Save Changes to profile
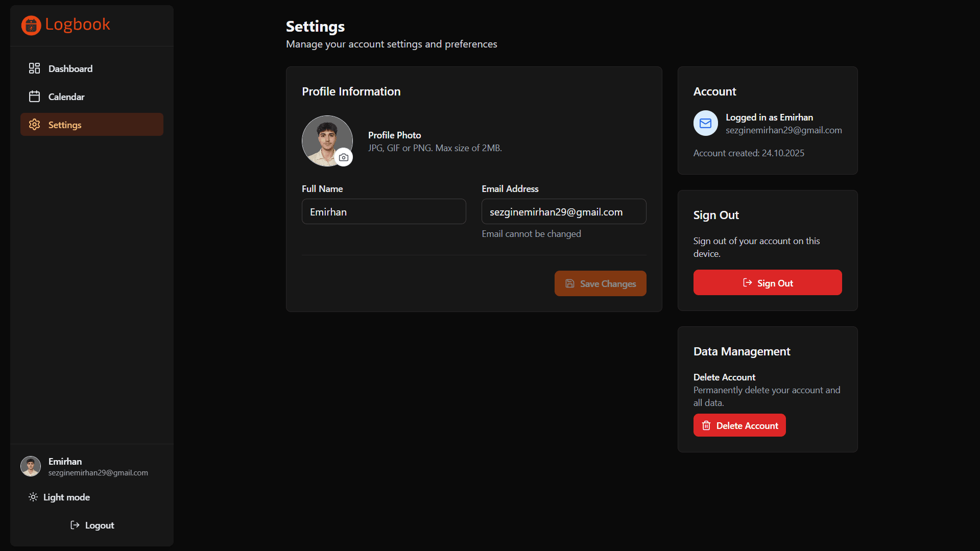980x551 pixels. pos(600,283)
